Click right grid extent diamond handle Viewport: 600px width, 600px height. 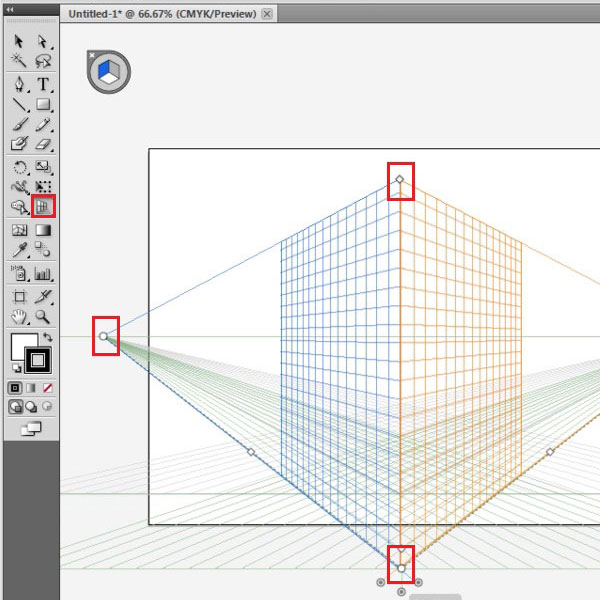click(x=550, y=452)
